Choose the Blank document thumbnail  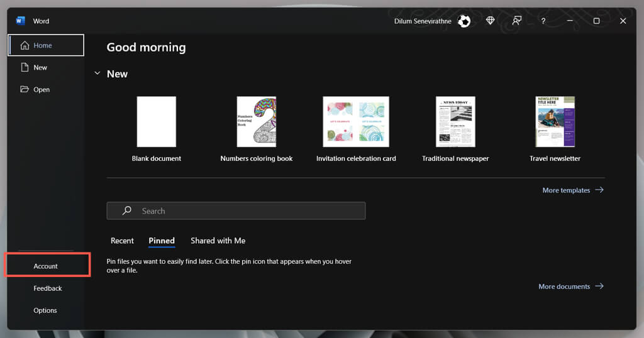click(x=157, y=122)
